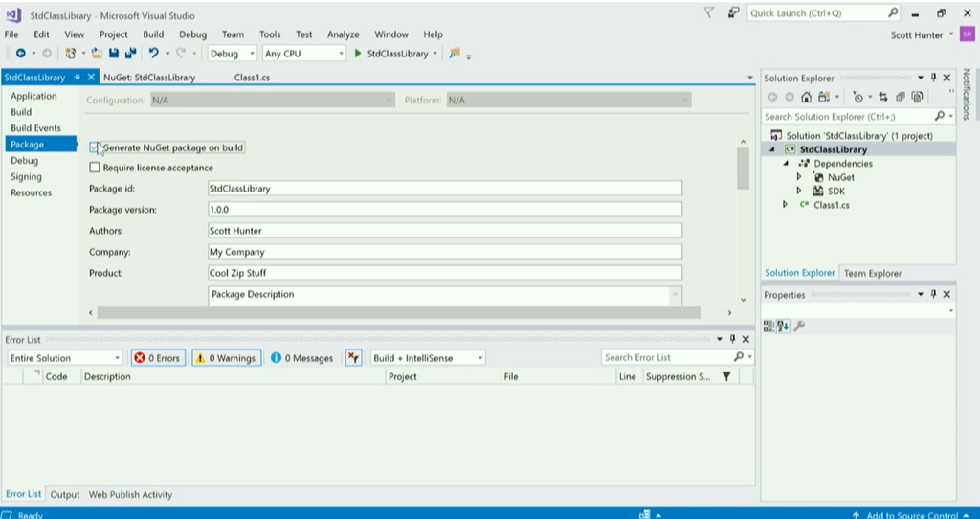
Task: Click the Home icon in Solution Explorer
Action: [807, 97]
